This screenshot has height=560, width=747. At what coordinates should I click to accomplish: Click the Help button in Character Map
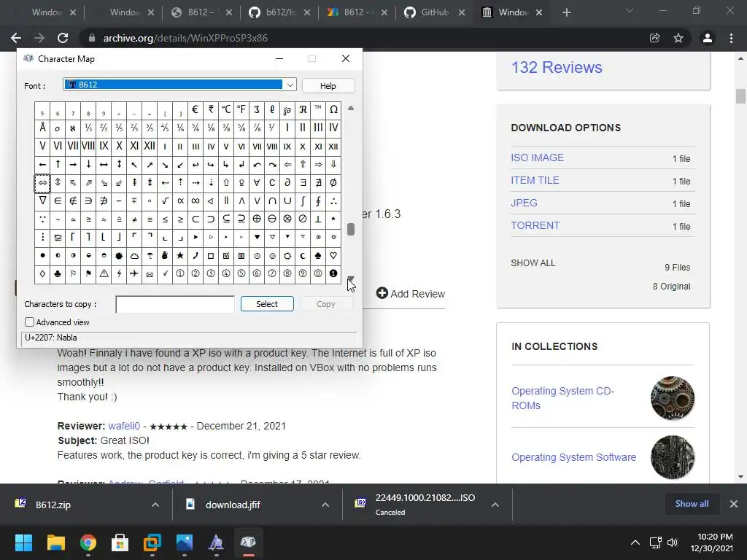point(328,86)
